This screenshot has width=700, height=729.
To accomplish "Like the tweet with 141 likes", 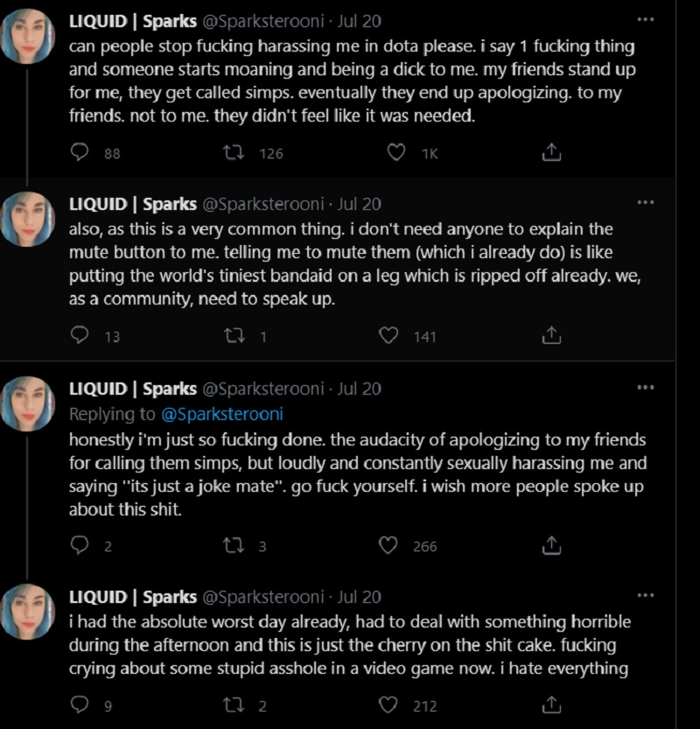I will [388, 335].
